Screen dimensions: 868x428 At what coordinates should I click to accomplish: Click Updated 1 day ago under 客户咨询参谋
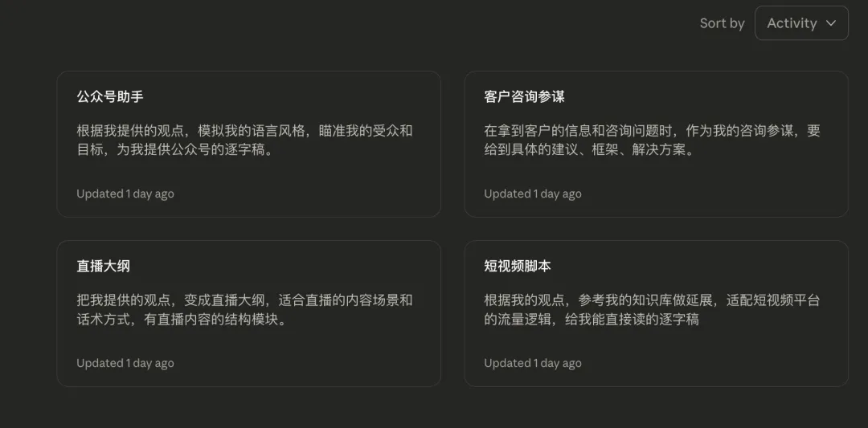coord(533,194)
